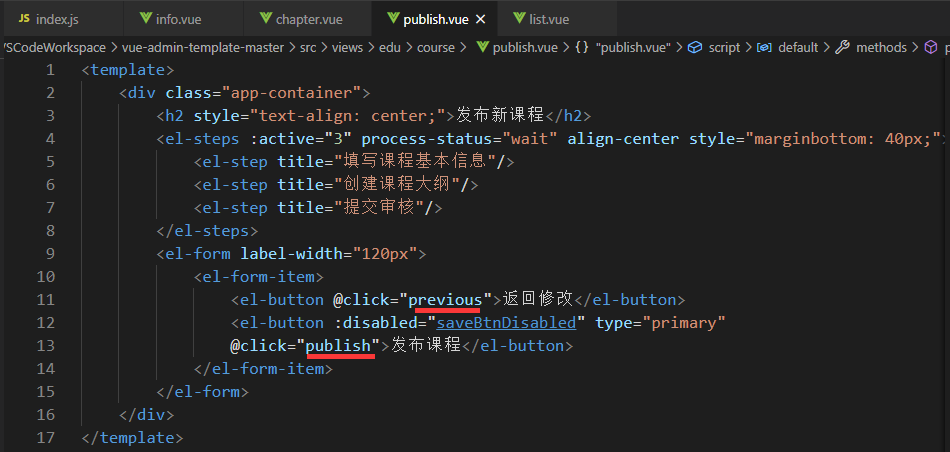The height and width of the screenshot is (452, 950).
Task: Click the "填写课程基本信息" title value
Action: pos(416,162)
